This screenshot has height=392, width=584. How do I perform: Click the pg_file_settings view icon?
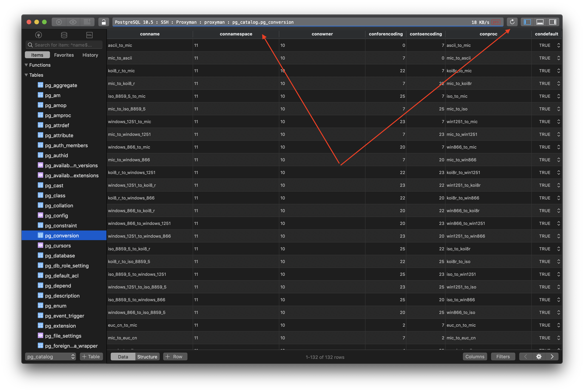(40, 335)
